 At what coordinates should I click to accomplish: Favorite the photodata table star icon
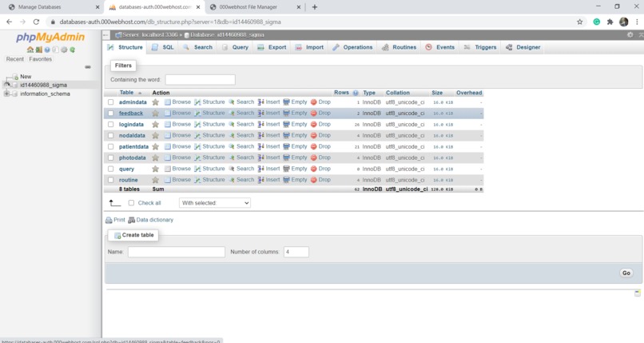coord(155,158)
